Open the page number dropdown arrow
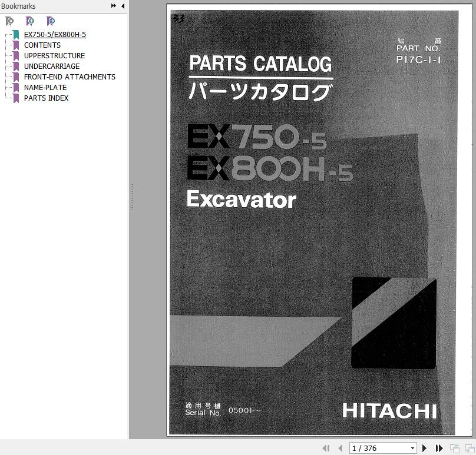The image size is (476, 455). tap(412, 448)
